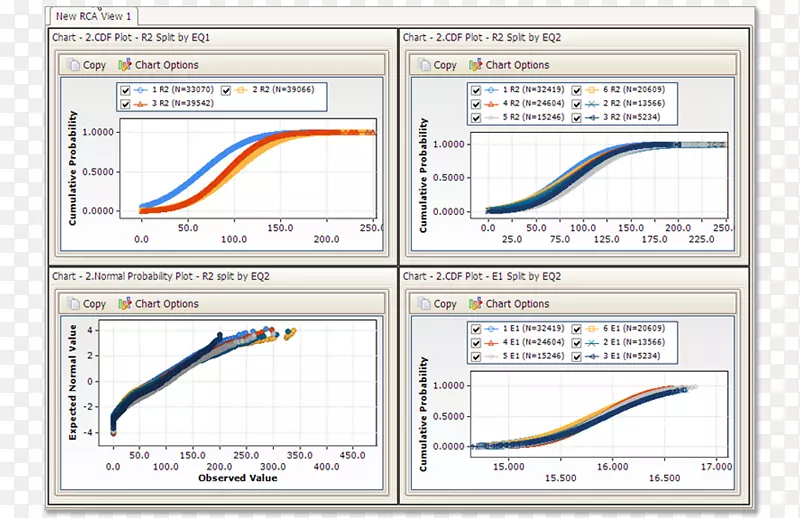The image size is (800, 518).
Task: Toggle series 5 E1 (N=15246) checkbox
Action: [x=476, y=357]
